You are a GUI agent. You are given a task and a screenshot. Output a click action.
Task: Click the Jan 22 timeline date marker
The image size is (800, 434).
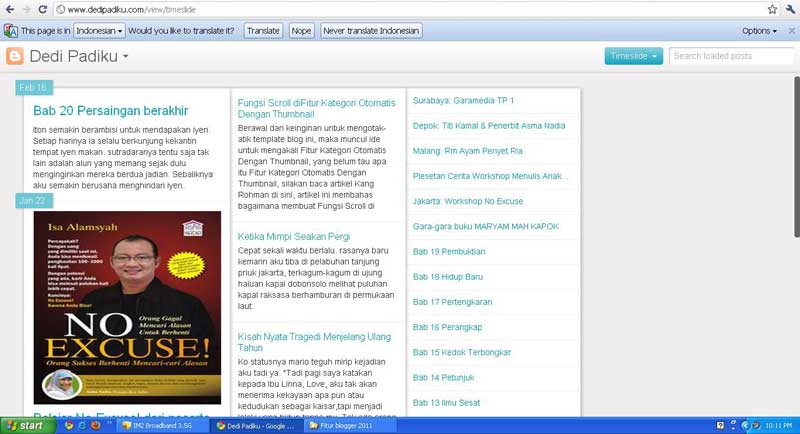[x=34, y=200]
